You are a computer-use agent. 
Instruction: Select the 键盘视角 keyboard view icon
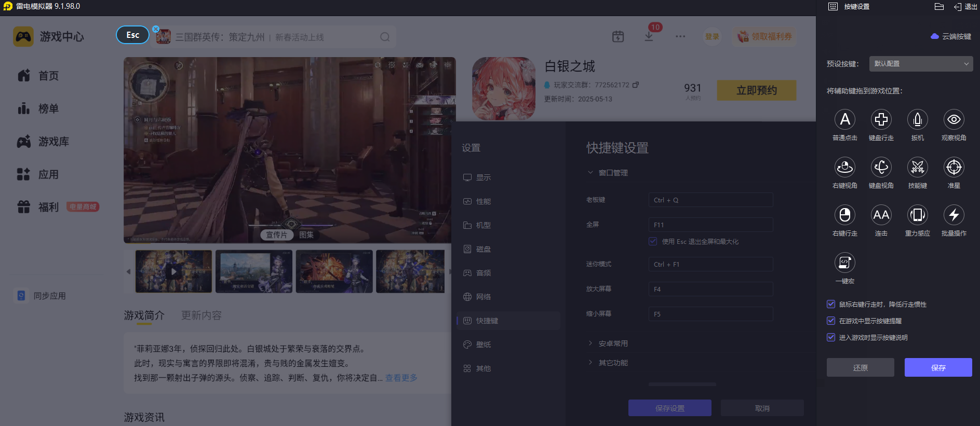(881, 167)
